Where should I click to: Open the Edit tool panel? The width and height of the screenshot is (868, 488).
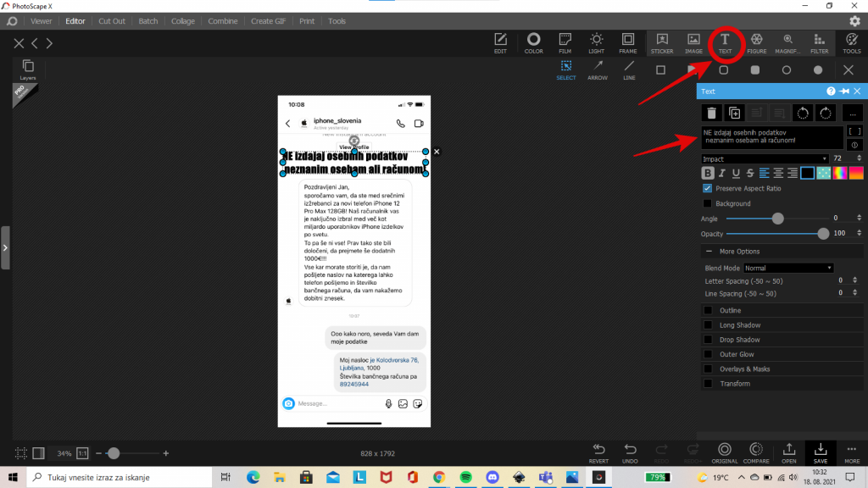pyautogui.click(x=500, y=43)
